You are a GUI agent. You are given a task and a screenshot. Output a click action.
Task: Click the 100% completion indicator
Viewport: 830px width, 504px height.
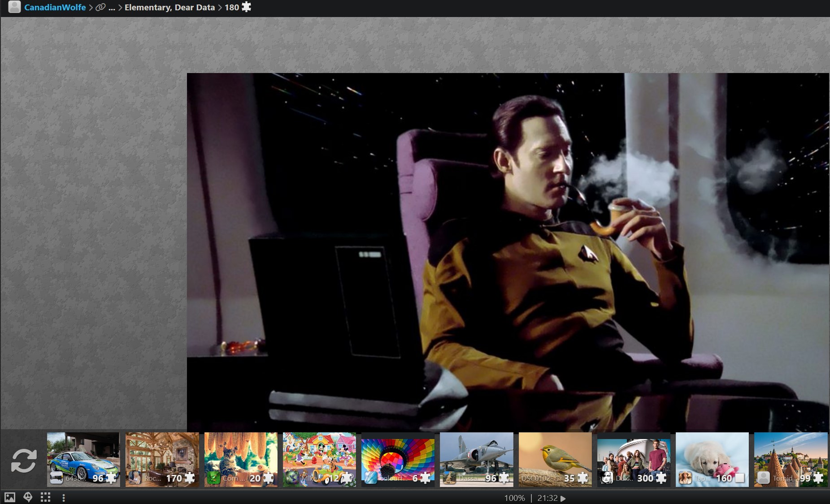514,498
